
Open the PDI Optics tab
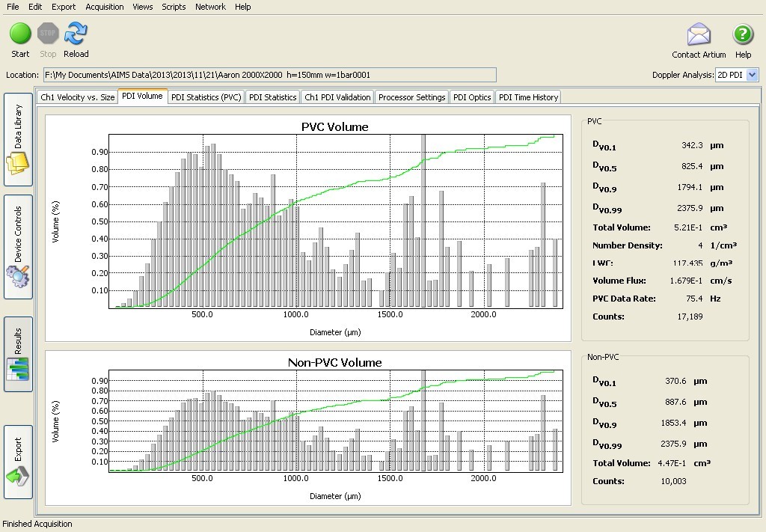pyautogui.click(x=472, y=97)
